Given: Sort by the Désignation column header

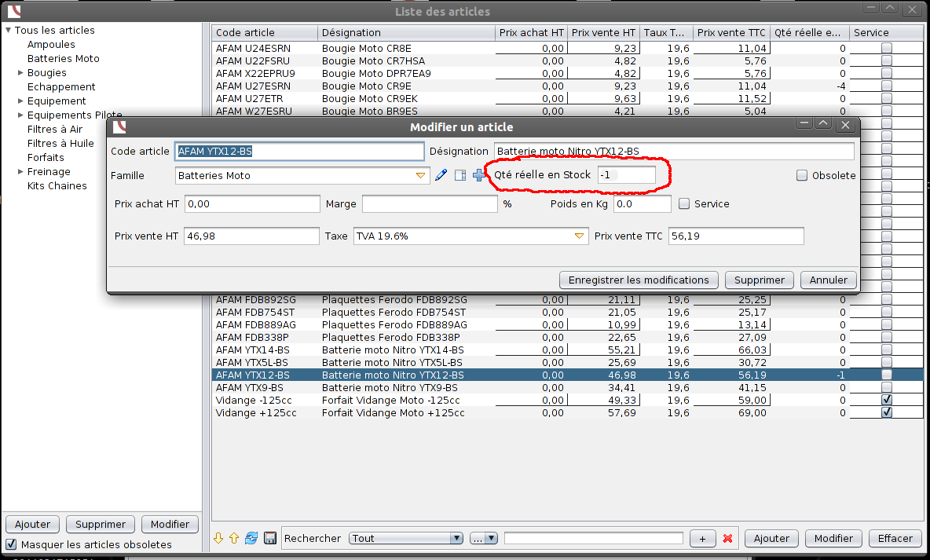Looking at the screenshot, I should coord(407,33).
